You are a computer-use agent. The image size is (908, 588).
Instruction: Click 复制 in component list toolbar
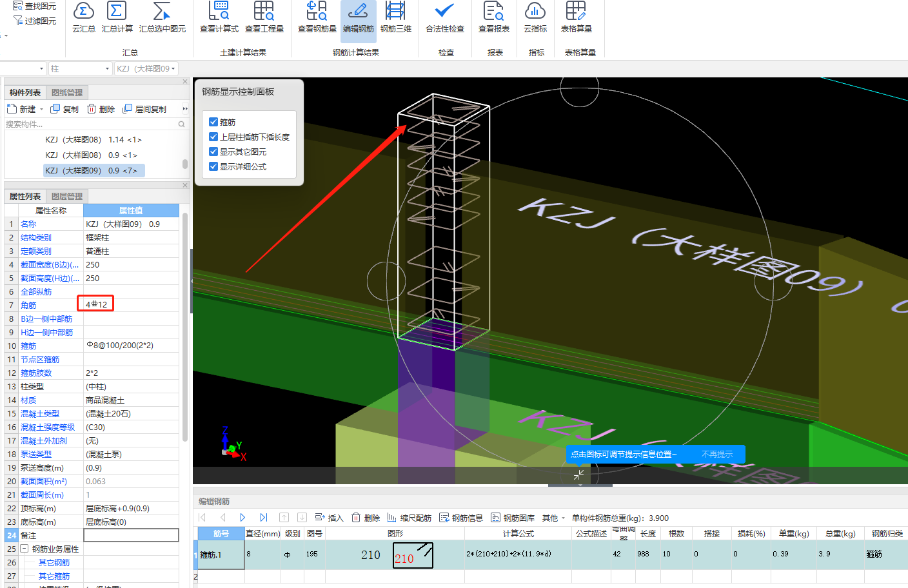(x=64, y=109)
